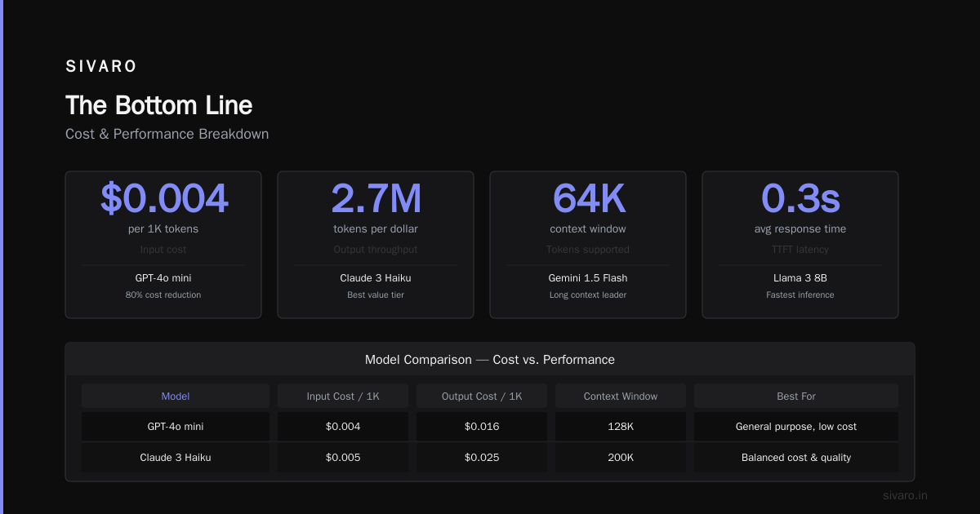Viewport: 980px width, 514px height.
Task: Select the GPT-4o mini table row
Action: tap(490, 426)
